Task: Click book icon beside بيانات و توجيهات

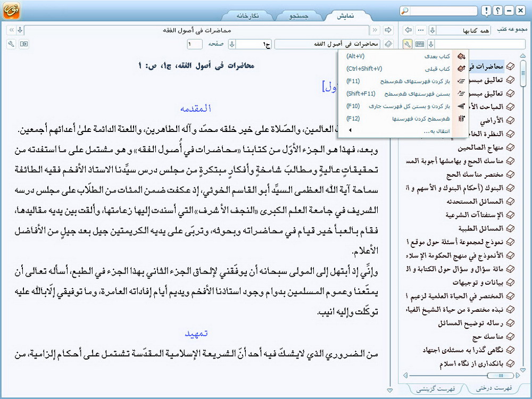Action: [510, 282]
